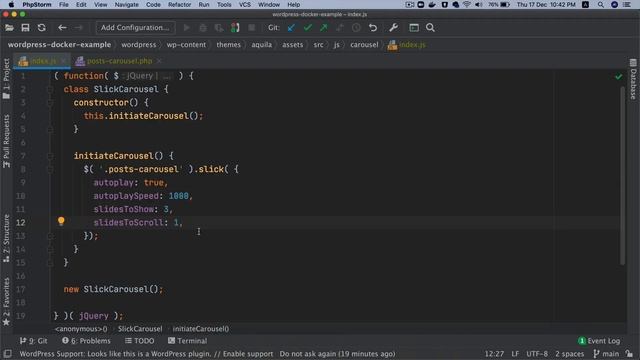The width and height of the screenshot is (640, 360).
Task: Open Problems tool window tab
Action: point(86,341)
